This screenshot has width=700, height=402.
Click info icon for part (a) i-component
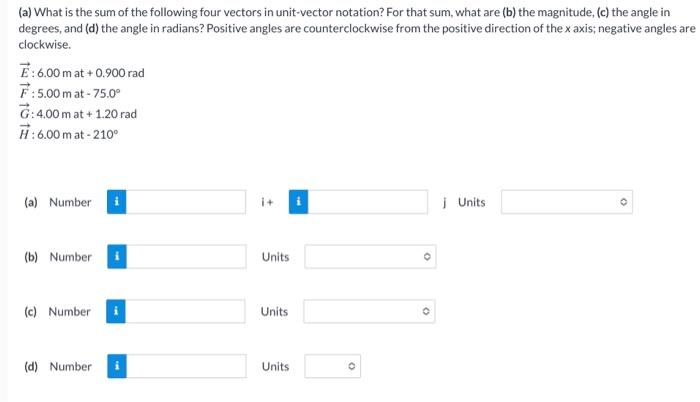117,202
